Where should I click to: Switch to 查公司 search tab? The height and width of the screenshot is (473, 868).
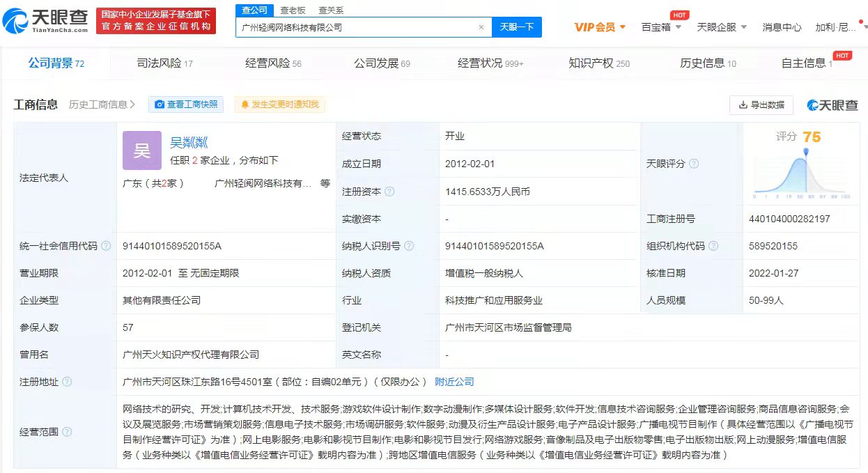[255, 10]
